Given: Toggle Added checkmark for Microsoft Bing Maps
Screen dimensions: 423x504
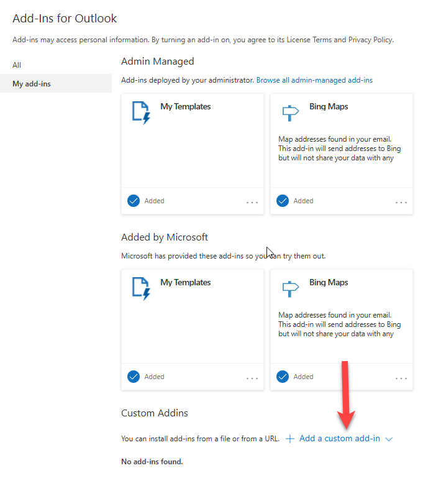Looking at the screenshot, I should pos(283,377).
